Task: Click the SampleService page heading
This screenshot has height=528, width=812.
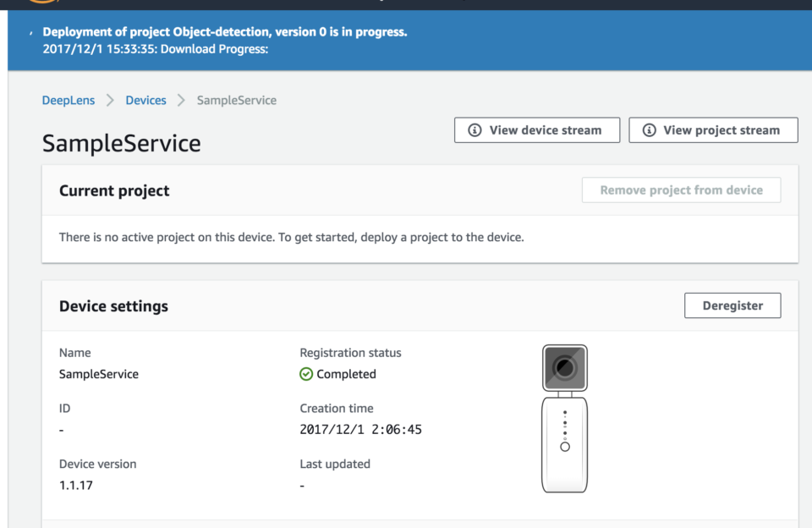Action: (x=121, y=143)
